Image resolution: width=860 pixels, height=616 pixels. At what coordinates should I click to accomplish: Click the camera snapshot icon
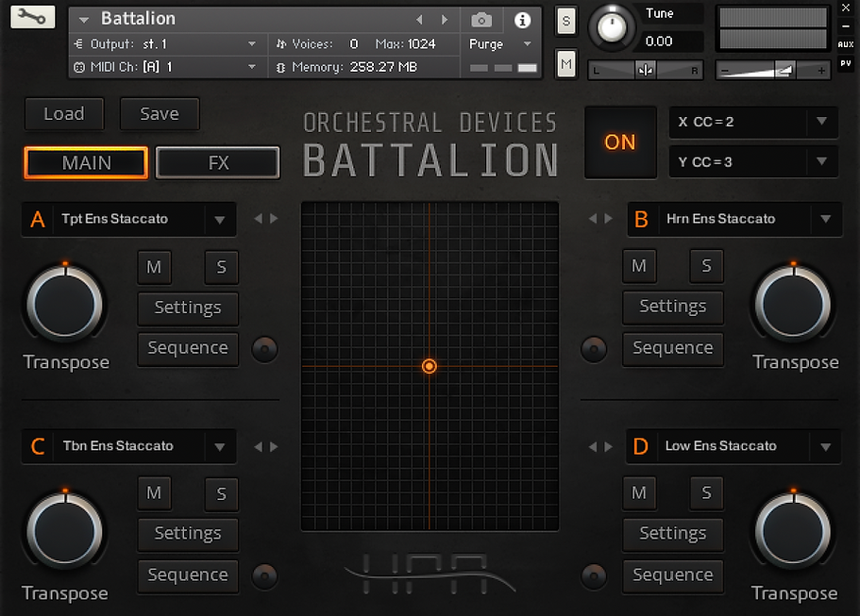(481, 20)
